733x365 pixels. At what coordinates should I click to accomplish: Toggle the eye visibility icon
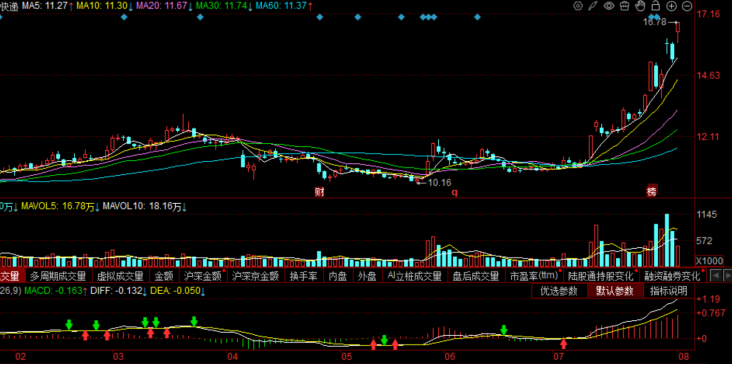tap(609, 6)
